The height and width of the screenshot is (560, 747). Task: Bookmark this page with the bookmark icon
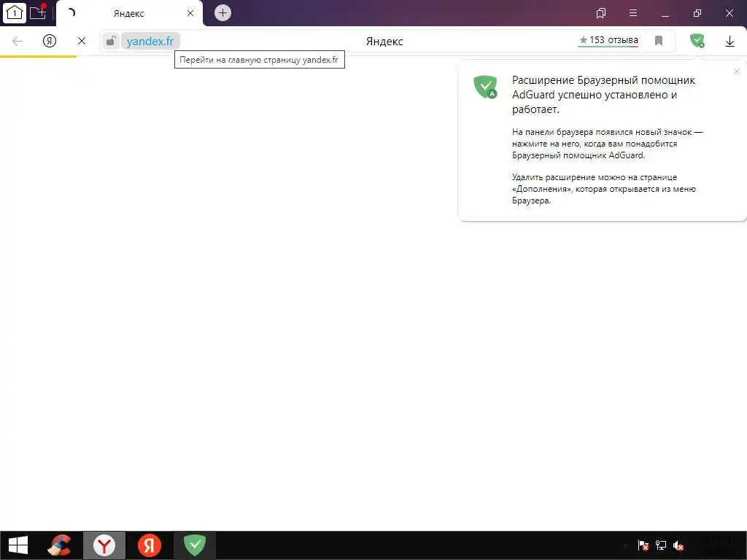pos(659,41)
